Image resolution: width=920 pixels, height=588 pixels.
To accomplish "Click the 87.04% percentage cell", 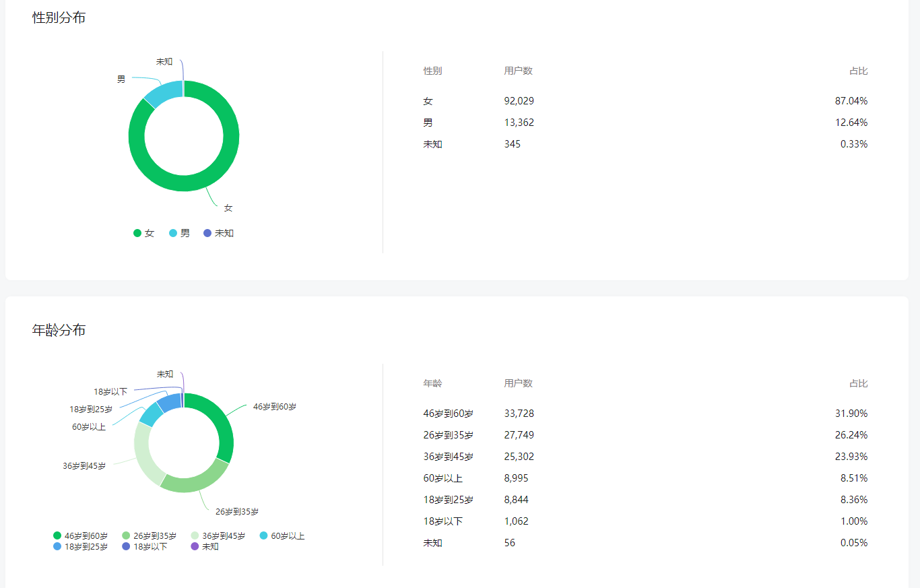I will pyautogui.click(x=851, y=101).
